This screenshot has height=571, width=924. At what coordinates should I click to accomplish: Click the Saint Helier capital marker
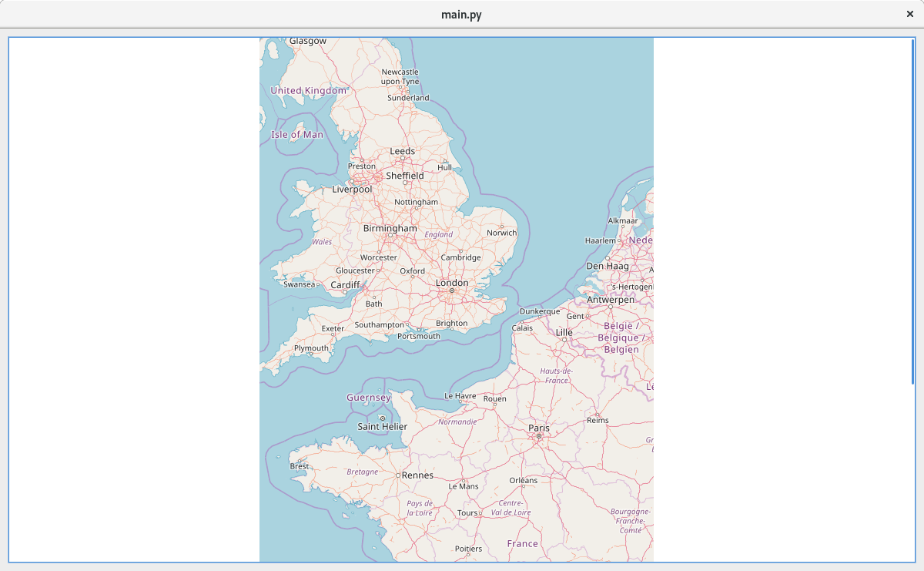point(382,418)
